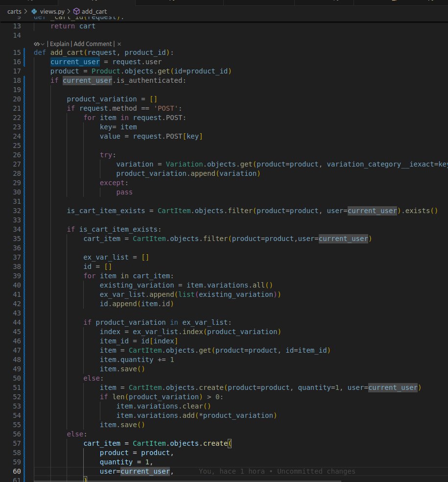Click 'item.save()' on line 49

click(x=122, y=369)
